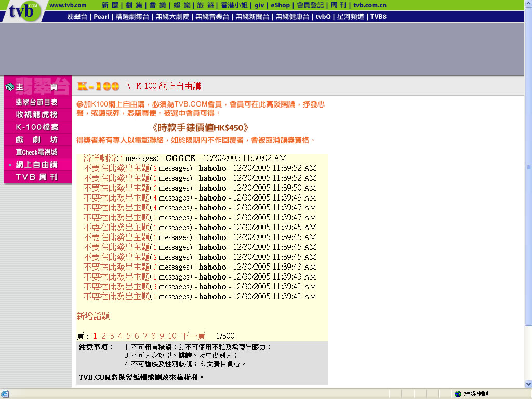Go to page 2 of topics
Image resolution: width=532 pixels, height=399 pixels.
click(103, 336)
